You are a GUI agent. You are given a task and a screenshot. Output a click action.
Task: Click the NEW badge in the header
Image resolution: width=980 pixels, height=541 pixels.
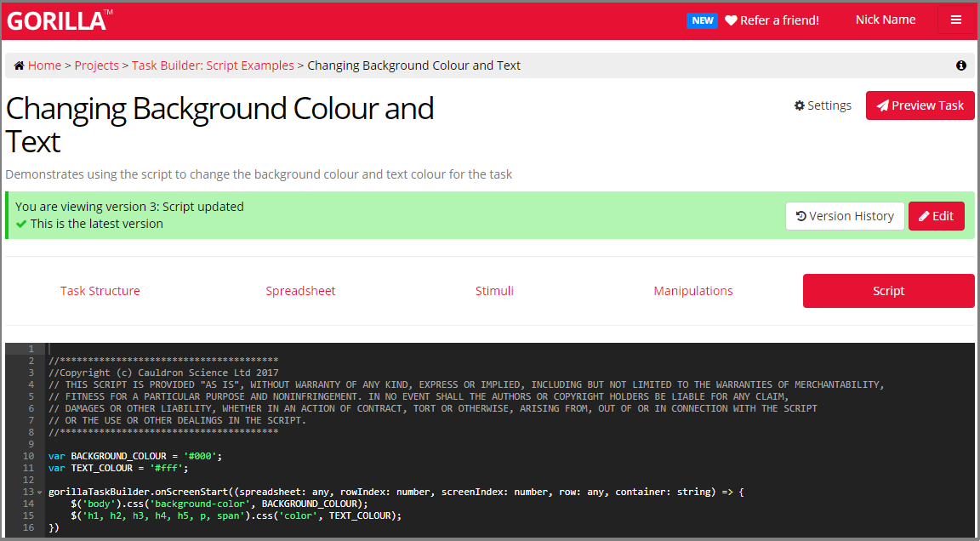pos(702,20)
